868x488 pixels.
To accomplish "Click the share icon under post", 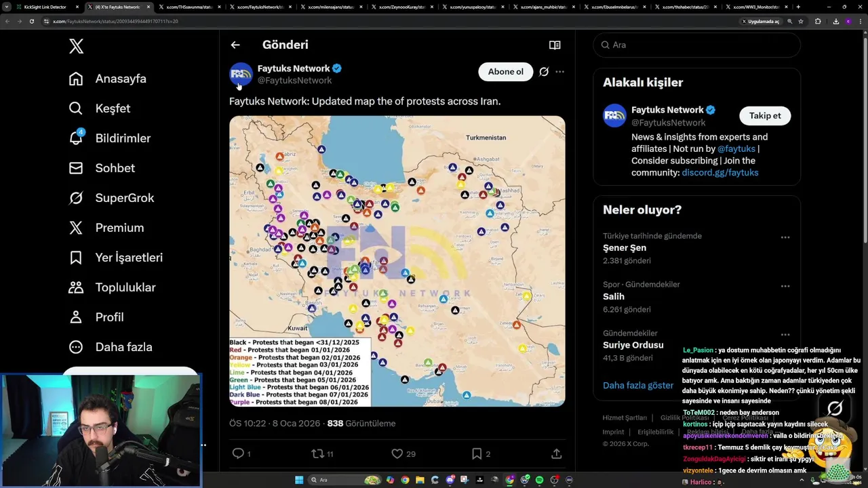I will 556,453.
